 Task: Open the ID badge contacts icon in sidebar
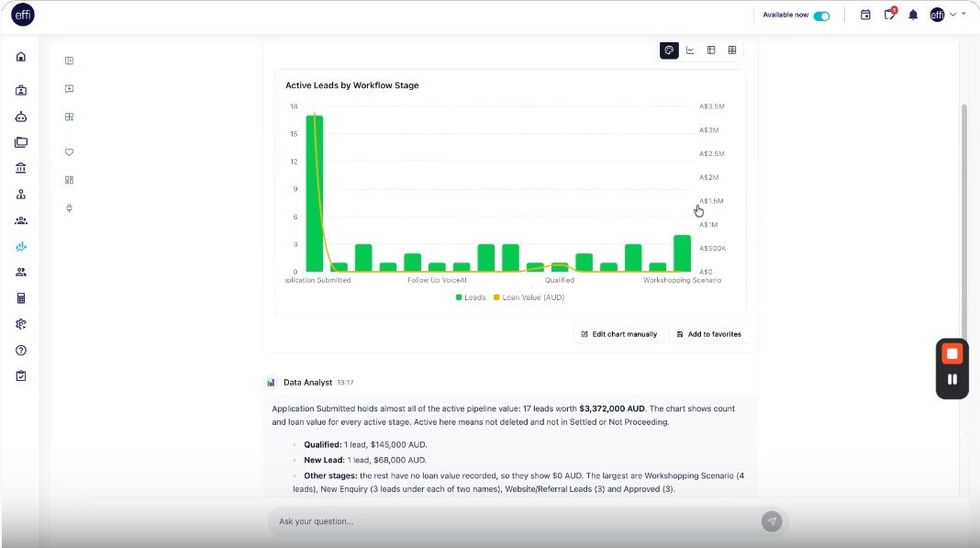click(x=20, y=90)
